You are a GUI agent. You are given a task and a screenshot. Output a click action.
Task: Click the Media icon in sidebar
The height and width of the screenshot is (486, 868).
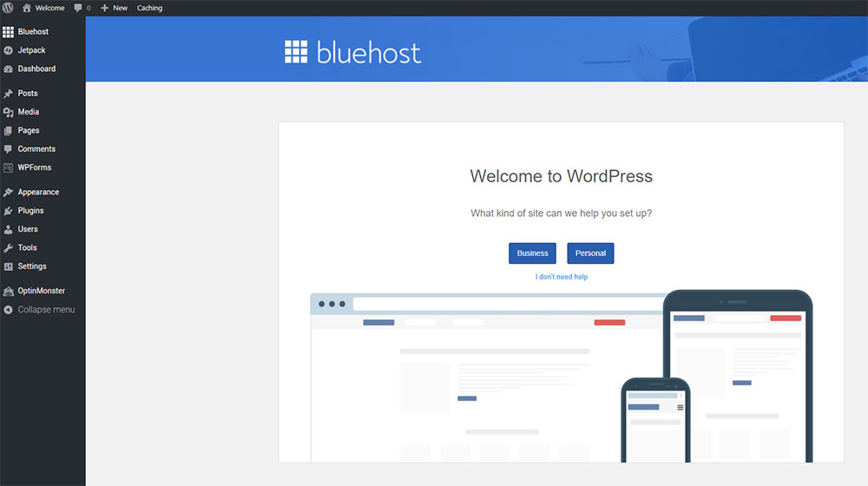pyautogui.click(x=8, y=112)
